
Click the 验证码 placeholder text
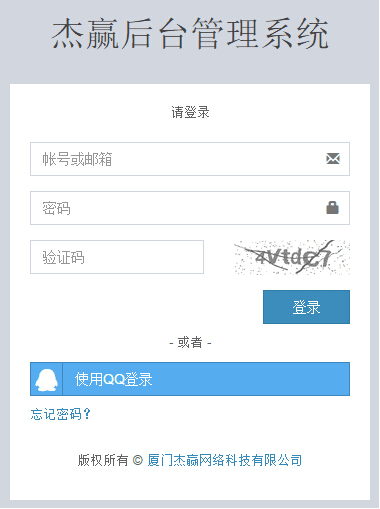[63, 257]
